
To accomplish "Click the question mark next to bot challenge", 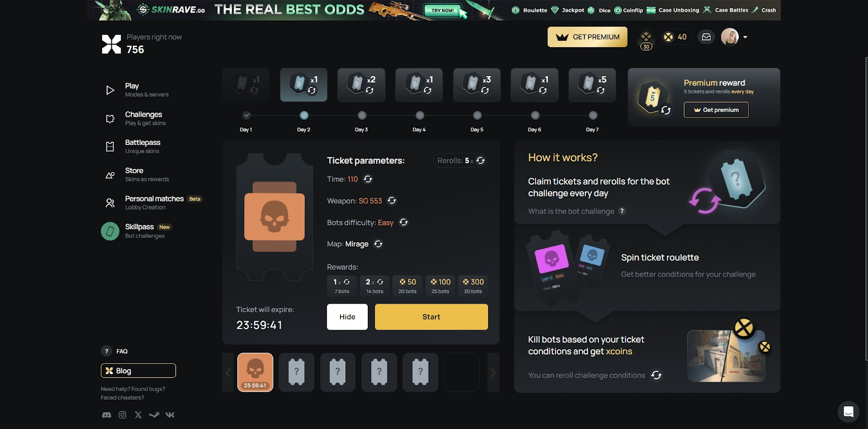I will [622, 211].
